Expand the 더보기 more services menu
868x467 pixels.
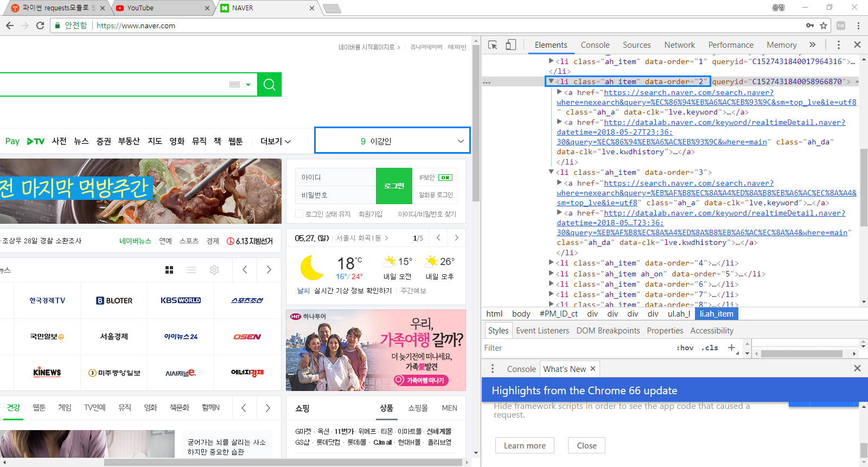[276, 141]
